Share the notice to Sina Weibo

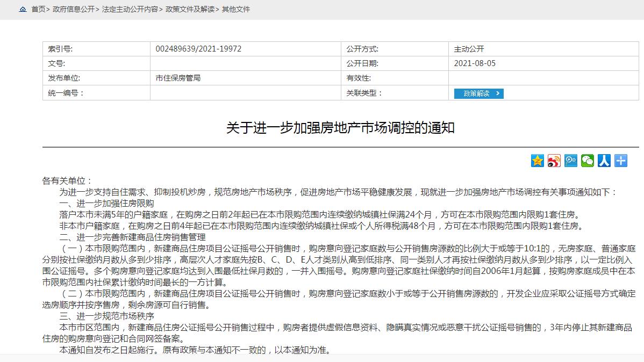(x=553, y=161)
